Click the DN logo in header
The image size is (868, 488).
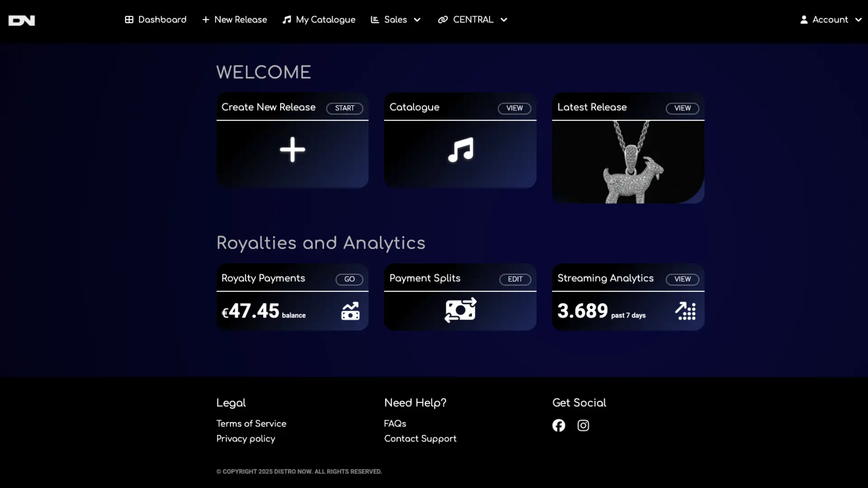pos(22,20)
